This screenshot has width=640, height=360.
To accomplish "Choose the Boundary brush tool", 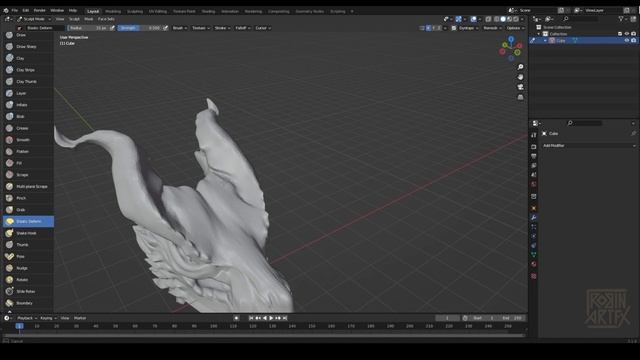I will 28,303.
